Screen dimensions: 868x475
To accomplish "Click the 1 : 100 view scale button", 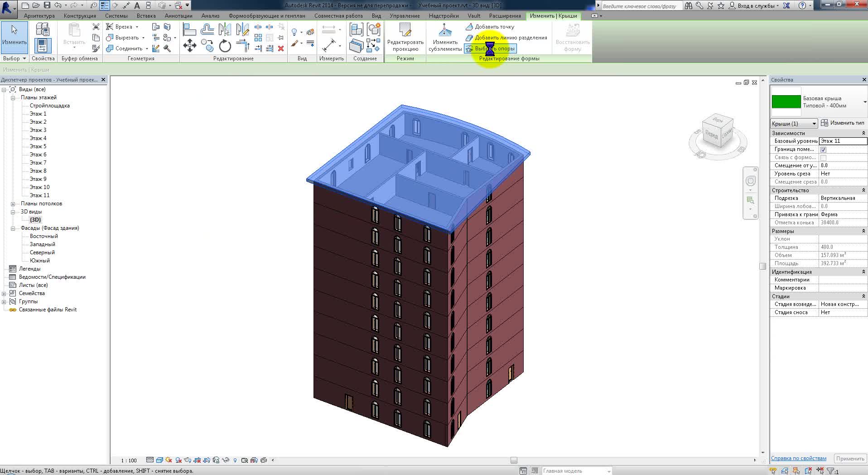I will click(x=129, y=460).
